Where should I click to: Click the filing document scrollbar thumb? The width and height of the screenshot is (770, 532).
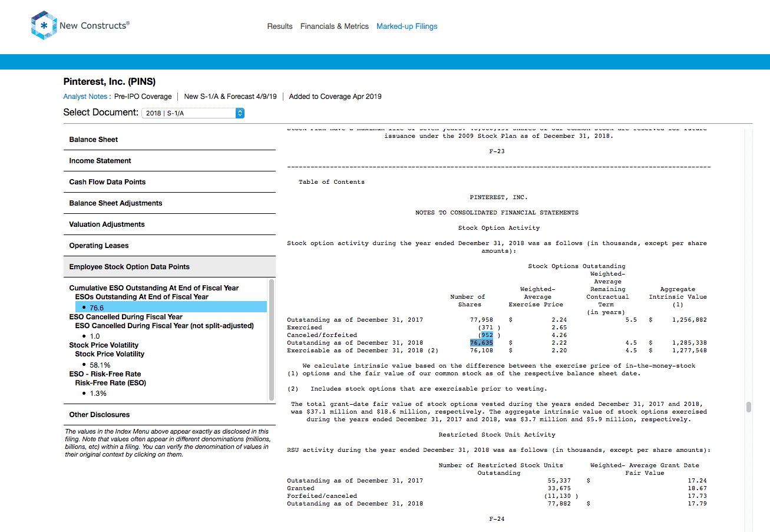[749, 407]
